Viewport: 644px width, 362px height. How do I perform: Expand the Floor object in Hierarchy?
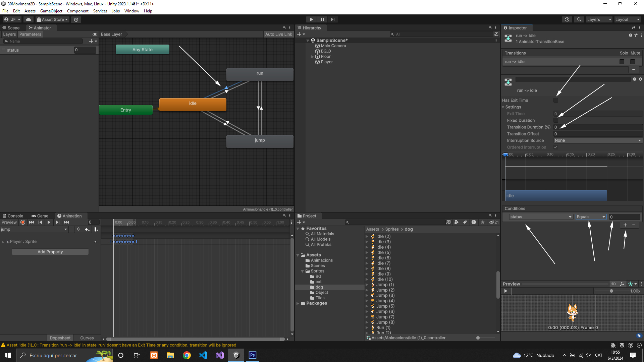[313, 57]
